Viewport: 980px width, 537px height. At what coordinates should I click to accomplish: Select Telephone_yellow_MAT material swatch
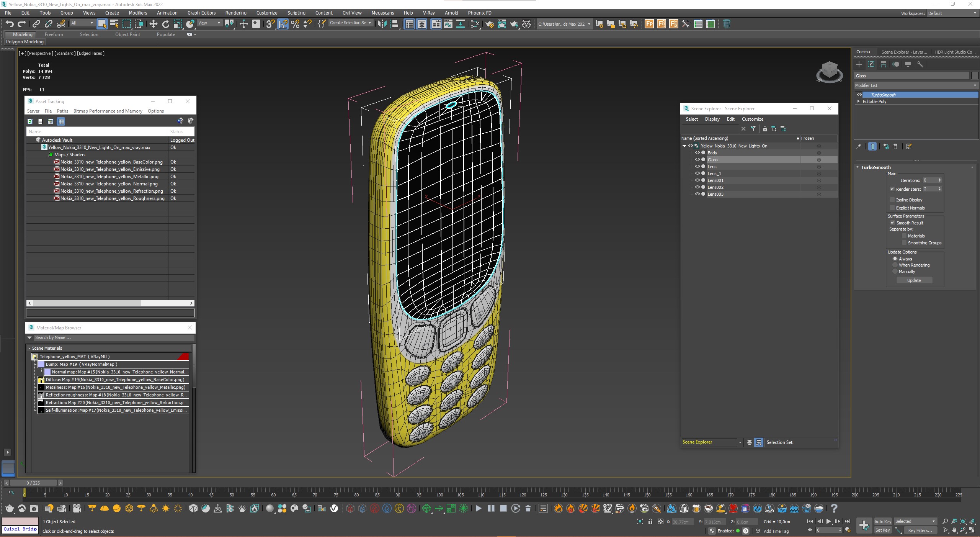pyautogui.click(x=35, y=357)
